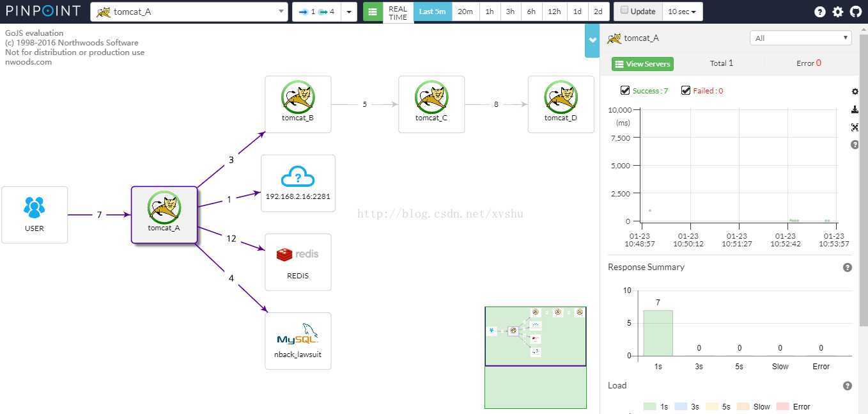Collapse the side panel with chevron tab

click(593, 40)
